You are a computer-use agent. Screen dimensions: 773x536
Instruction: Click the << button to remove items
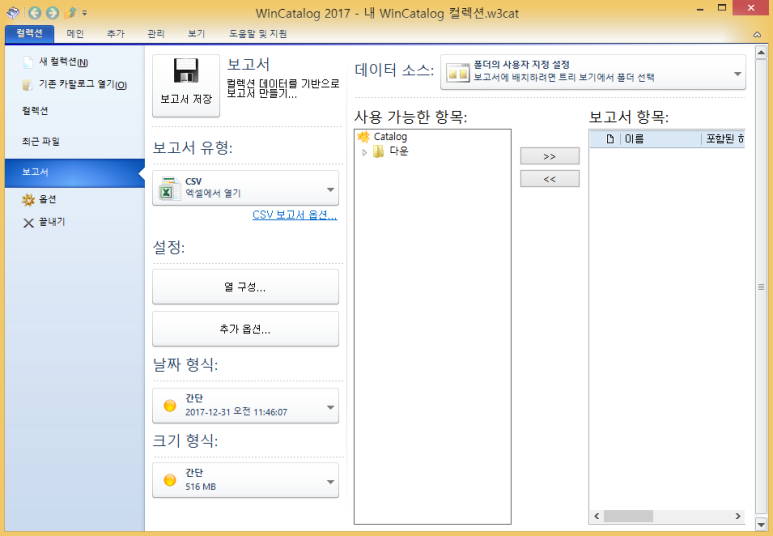click(550, 179)
